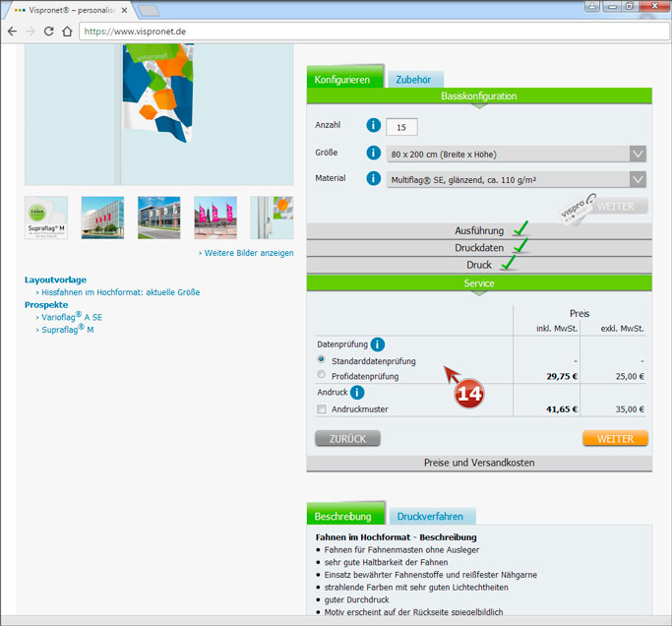View the Supraflag M thumbnail
The width and height of the screenshot is (672, 626).
(46, 218)
